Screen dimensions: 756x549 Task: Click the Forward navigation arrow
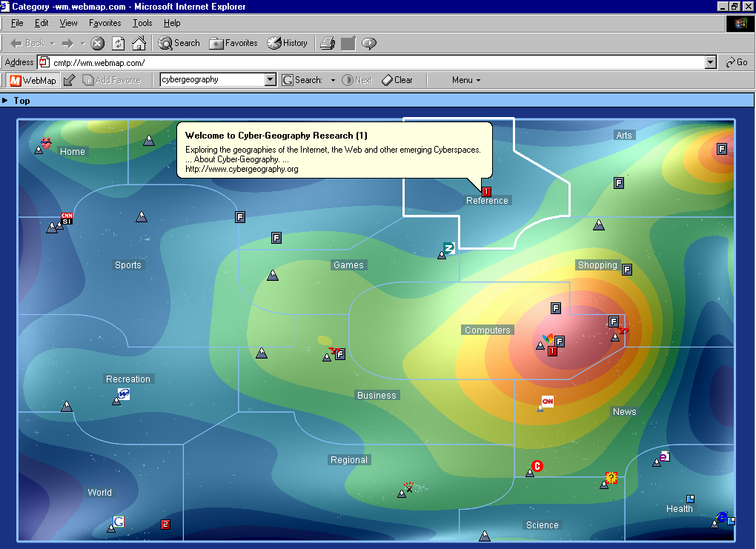coord(67,44)
